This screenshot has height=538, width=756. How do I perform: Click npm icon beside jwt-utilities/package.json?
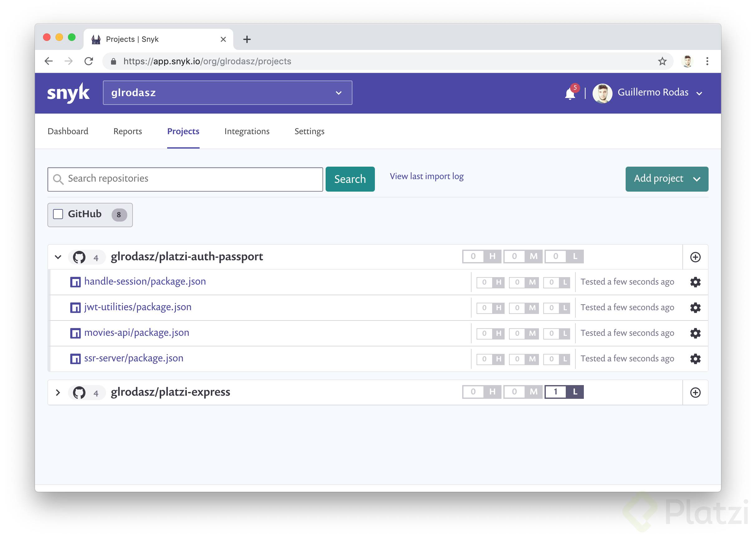[x=75, y=307]
